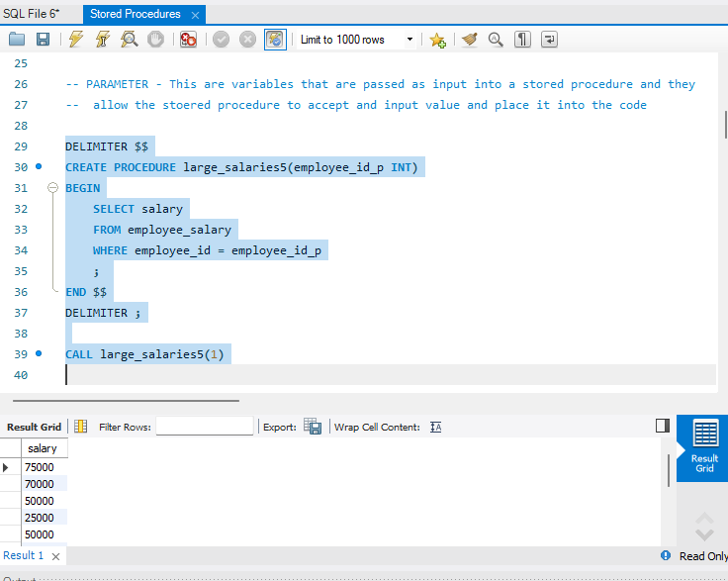Click the statement marker dot on line 30
728x581 pixels.
pyautogui.click(x=39, y=166)
